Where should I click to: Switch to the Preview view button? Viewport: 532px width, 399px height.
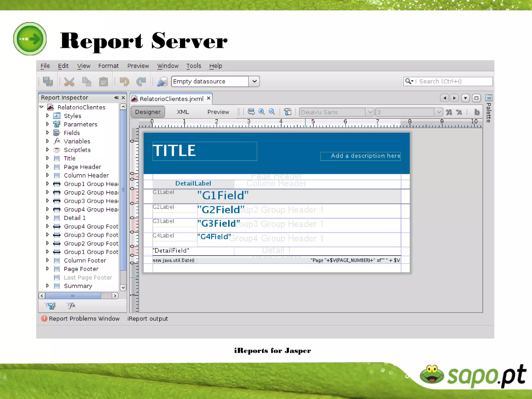(218, 112)
